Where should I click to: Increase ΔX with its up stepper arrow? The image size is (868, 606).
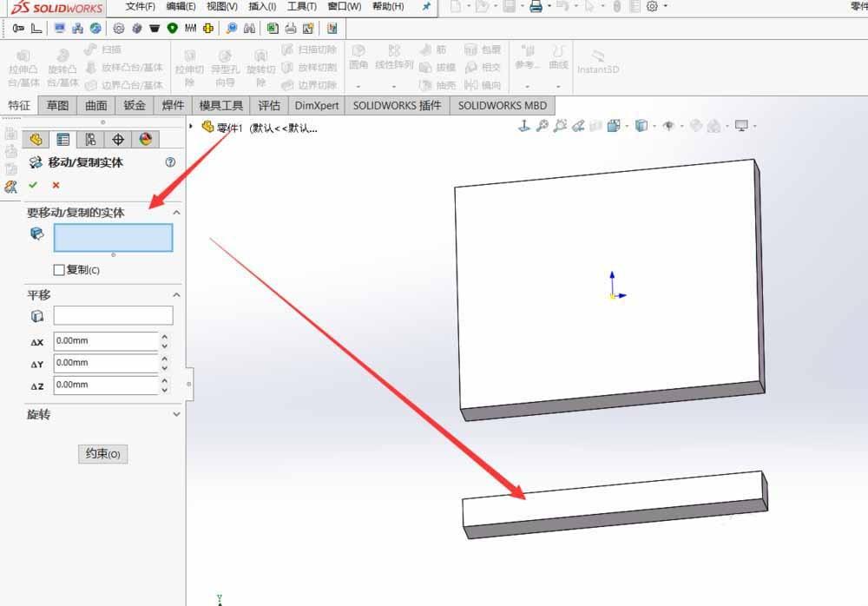coord(165,337)
